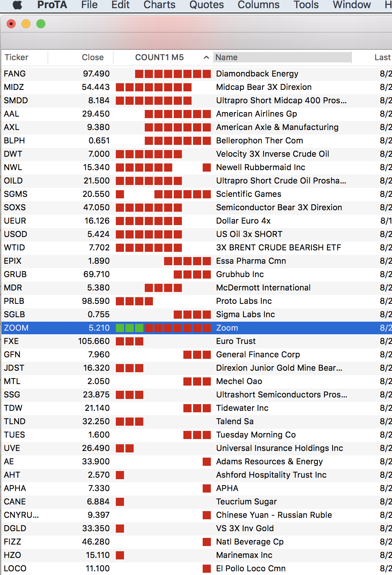This screenshot has width=392, height=575.
Task: Click MDR close value 5.380
Action: tap(98, 287)
